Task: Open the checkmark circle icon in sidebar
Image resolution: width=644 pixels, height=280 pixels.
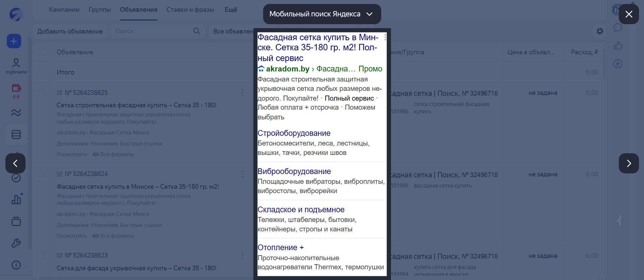Action: coord(16,178)
